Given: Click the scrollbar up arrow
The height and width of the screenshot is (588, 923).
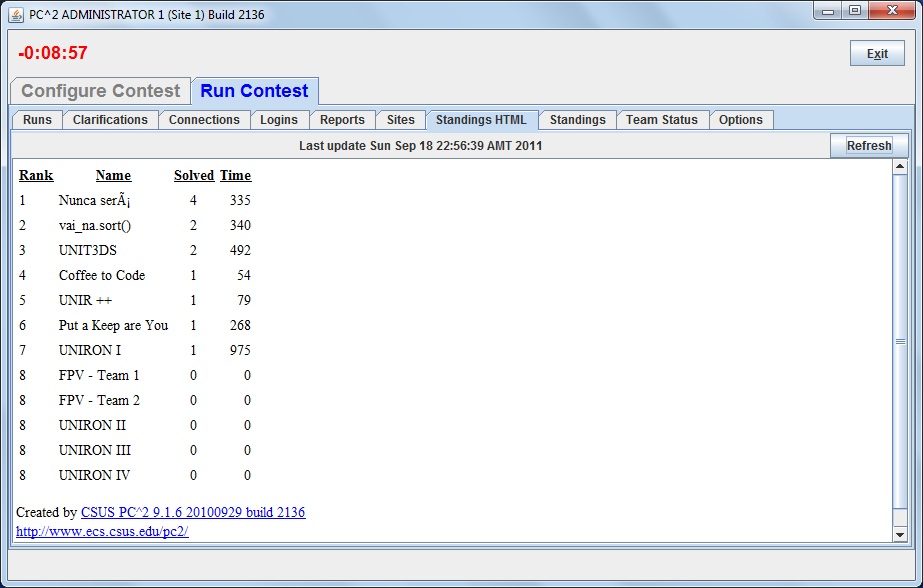Looking at the screenshot, I should point(899,168).
